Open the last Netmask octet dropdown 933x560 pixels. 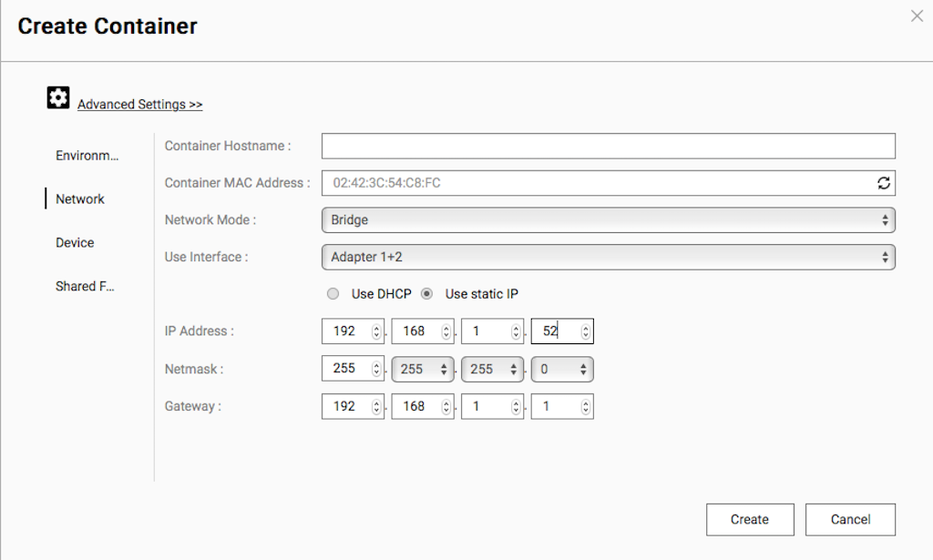[562, 369]
